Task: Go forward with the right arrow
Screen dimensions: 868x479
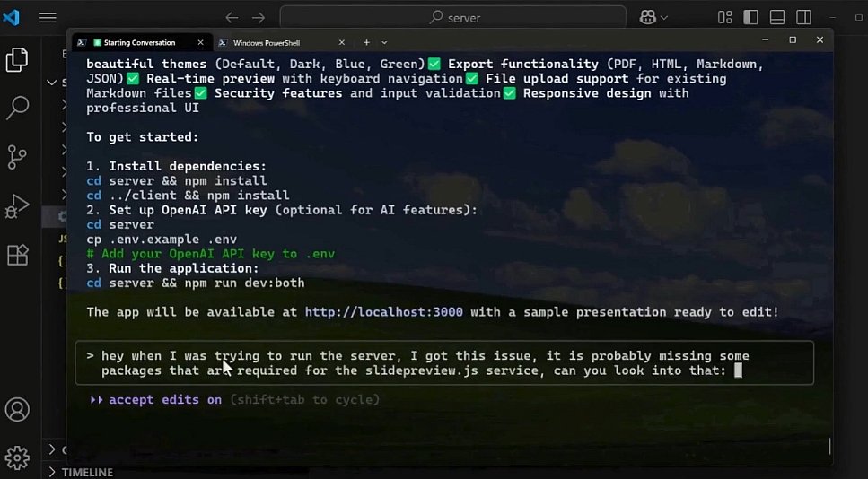Action: click(x=259, y=18)
